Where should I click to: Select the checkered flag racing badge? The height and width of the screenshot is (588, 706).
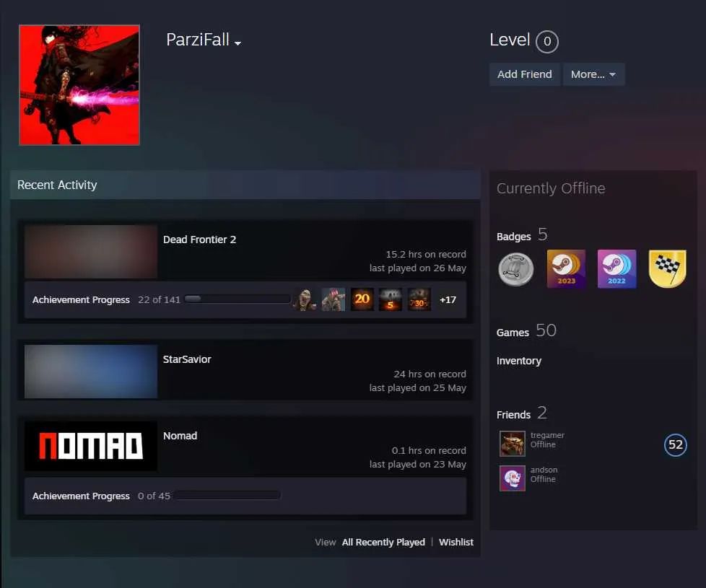pyautogui.click(x=668, y=269)
